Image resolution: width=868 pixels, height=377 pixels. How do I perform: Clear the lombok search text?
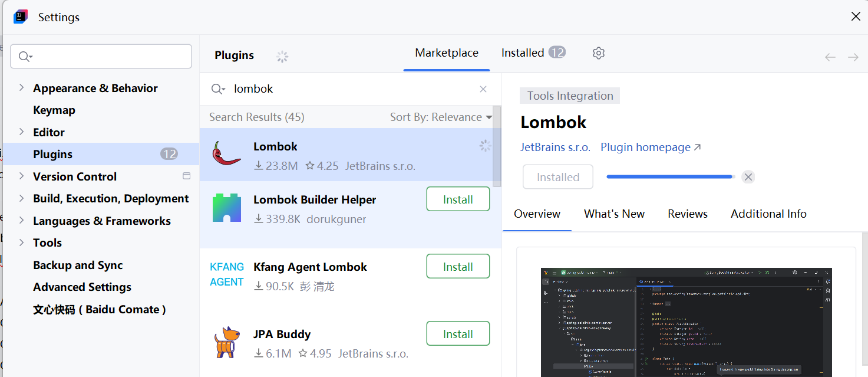coord(483,89)
